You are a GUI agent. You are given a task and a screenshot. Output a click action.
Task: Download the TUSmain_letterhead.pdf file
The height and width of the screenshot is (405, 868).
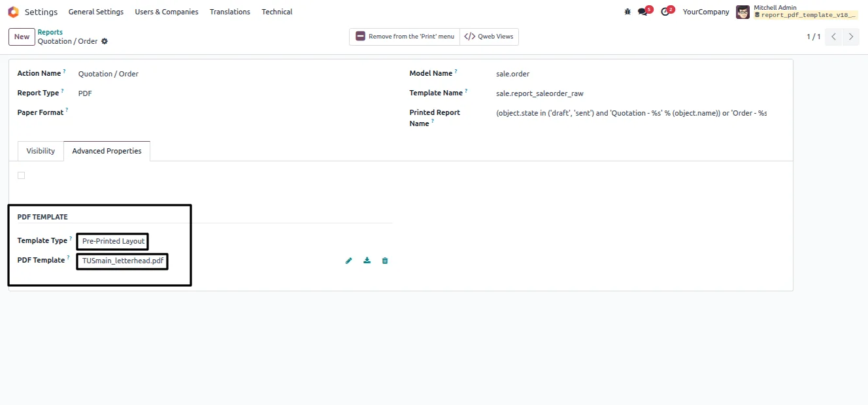(x=367, y=261)
